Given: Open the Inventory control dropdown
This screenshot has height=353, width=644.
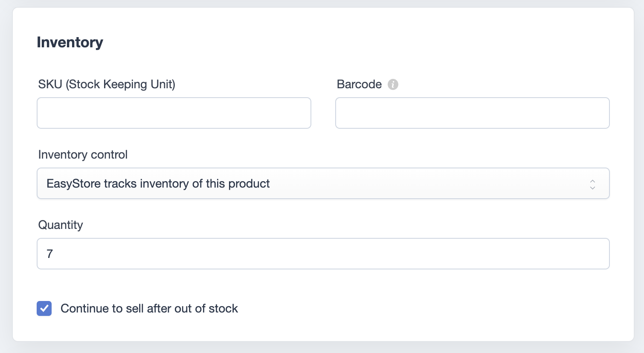Looking at the screenshot, I should (x=323, y=183).
